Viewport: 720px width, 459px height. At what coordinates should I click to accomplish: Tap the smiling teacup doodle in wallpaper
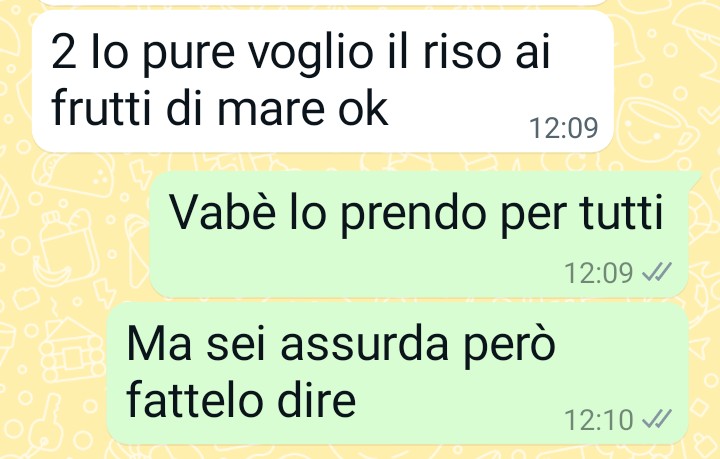(x=654, y=129)
